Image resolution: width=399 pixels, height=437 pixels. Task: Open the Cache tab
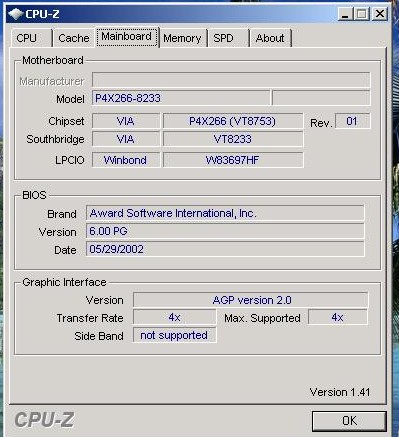[73, 38]
